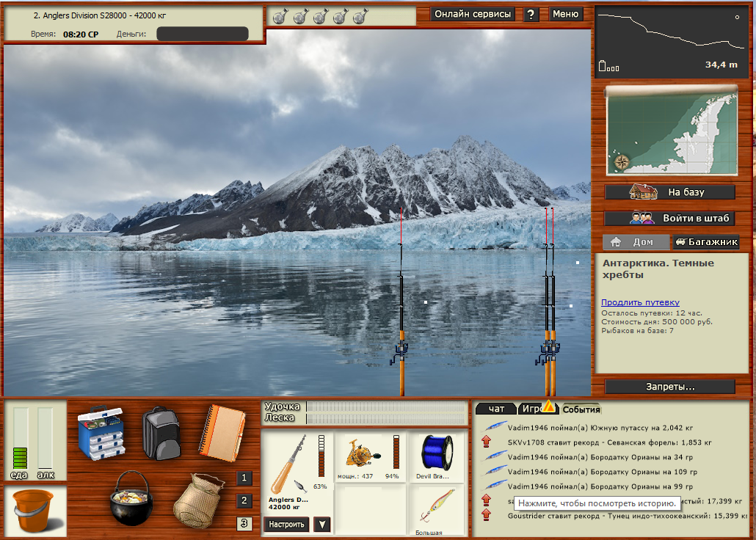
Task: Switch to rod slot 2
Action: (x=244, y=501)
